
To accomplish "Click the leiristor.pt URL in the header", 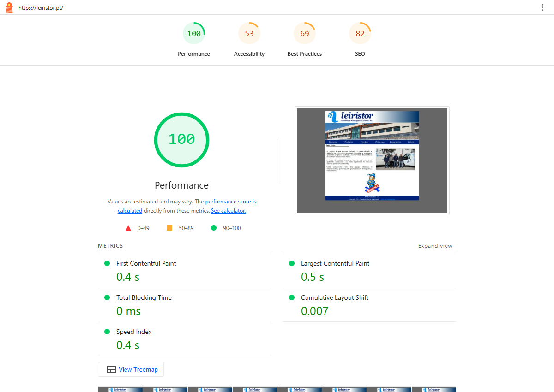I will pyautogui.click(x=41, y=8).
